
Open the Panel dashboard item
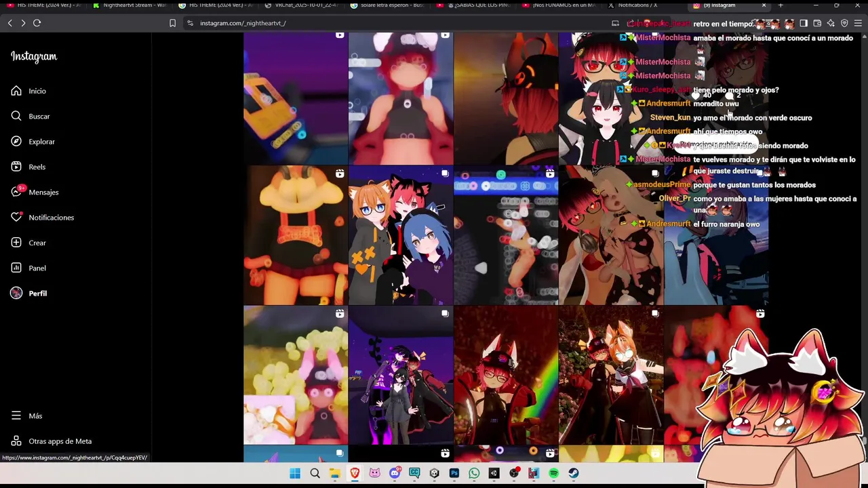coord(28,268)
